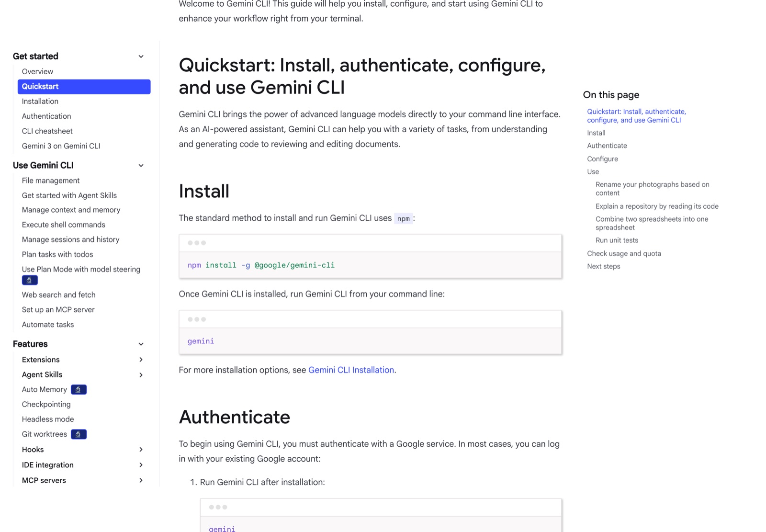The width and height of the screenshot is (766, 532).
Task: Follow the Gemini CLI Installation link
Action: pyautogui.click(x=351, y=370)
